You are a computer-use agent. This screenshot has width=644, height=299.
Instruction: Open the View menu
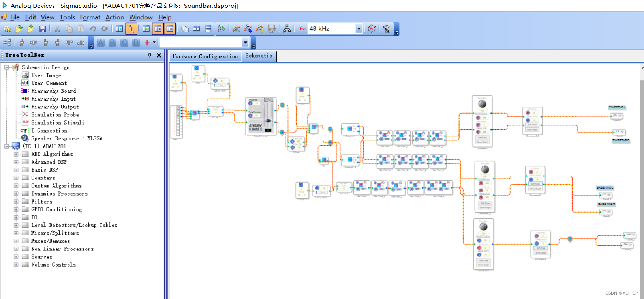pos(48,17)
